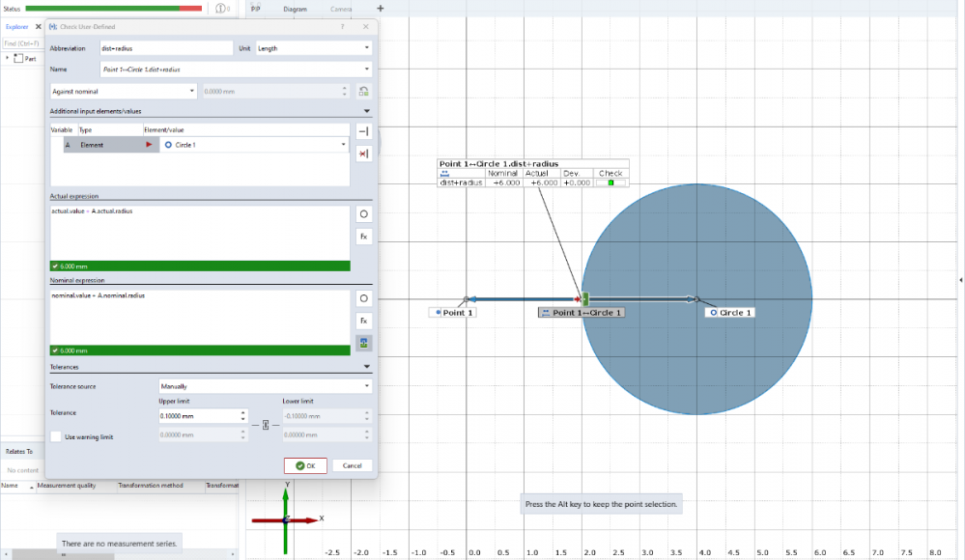Click element picker icon beside Nominal expression
The image size is (965, 560).
(x=364, y=298)
